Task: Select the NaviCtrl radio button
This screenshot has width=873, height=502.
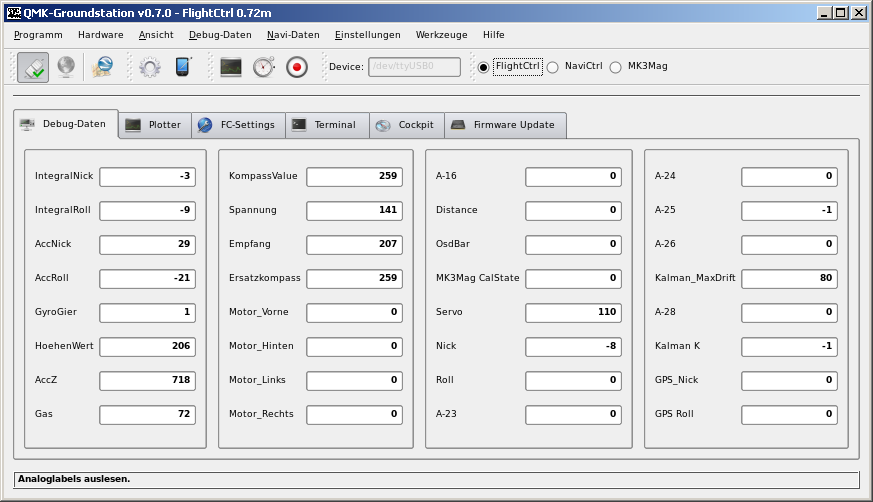Action: [552, 67]
